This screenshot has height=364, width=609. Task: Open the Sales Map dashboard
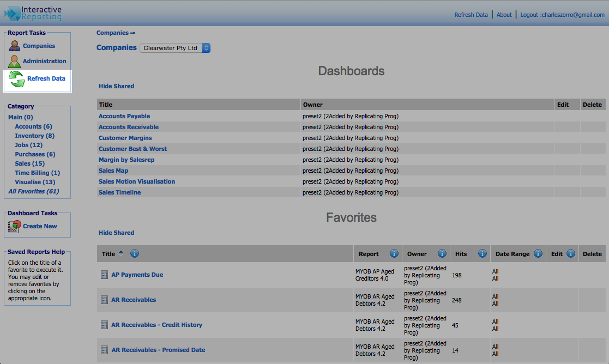tap(113, 171)
